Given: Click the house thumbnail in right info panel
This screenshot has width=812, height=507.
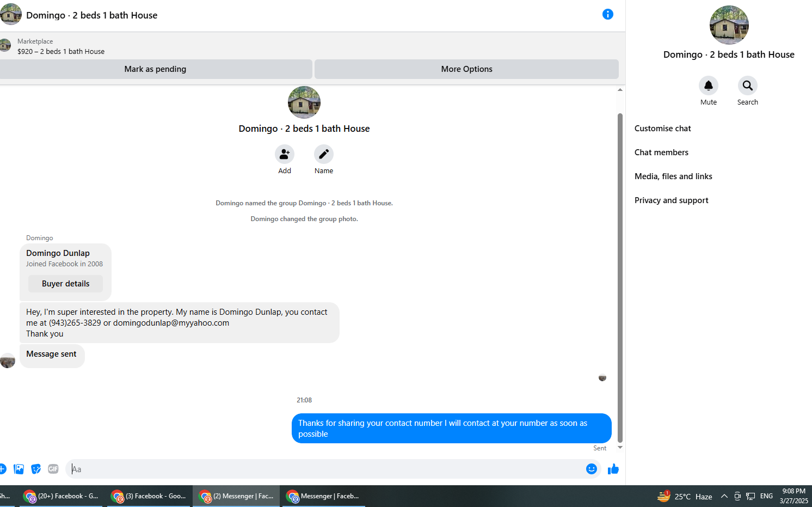Looking at the screenshot, I should pos(729,25).
